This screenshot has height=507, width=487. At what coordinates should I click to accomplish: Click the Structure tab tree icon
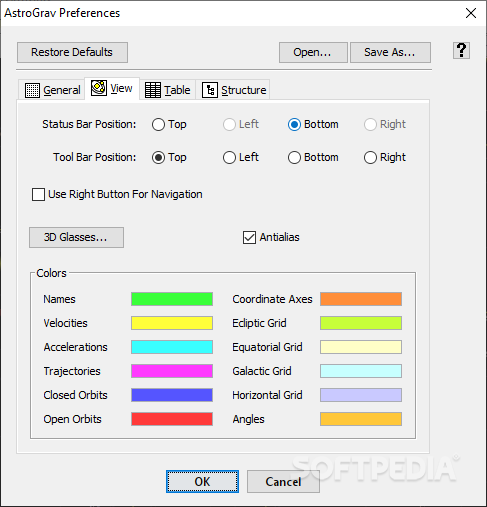pos(210,90)
